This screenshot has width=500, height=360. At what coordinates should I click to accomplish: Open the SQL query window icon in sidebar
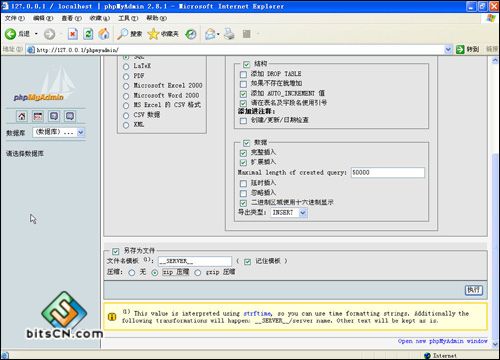tap(38, 116)
